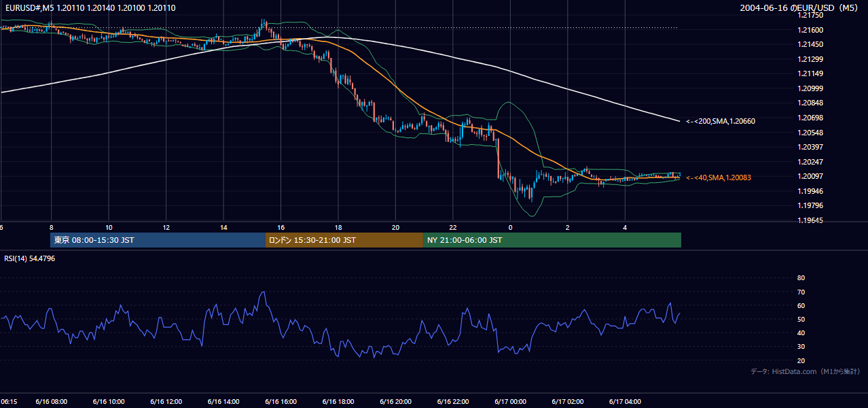Click RSI axis level 60

(801, 305)
